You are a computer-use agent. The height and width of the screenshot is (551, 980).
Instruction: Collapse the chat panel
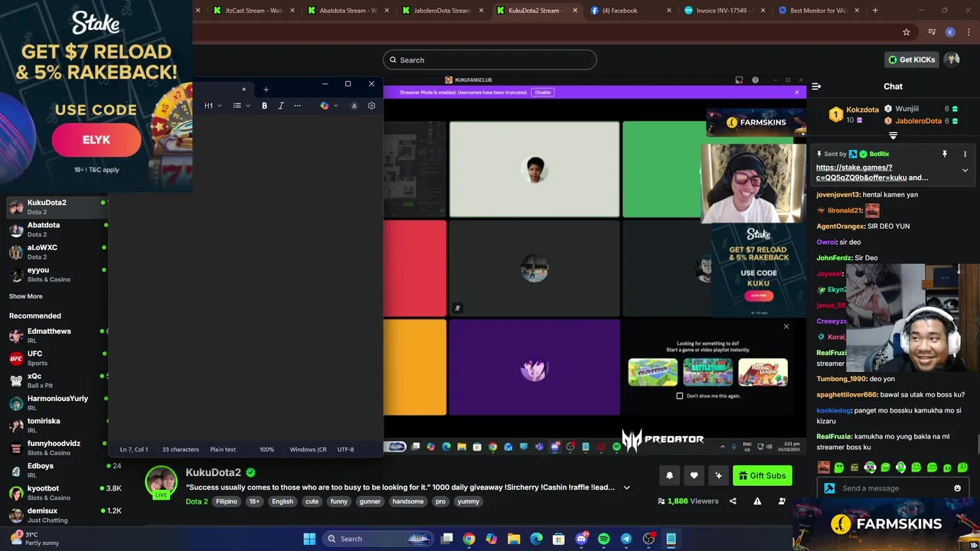[816, 86]
